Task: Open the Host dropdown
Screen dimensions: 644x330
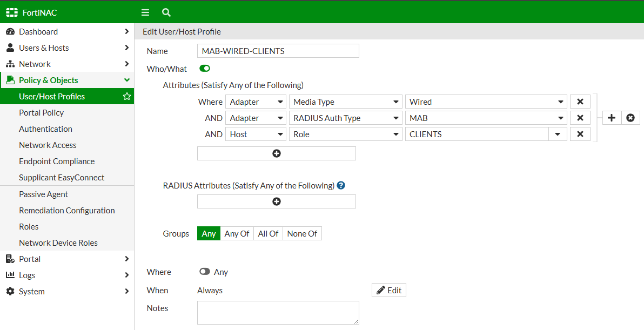Action: (256, 134)
